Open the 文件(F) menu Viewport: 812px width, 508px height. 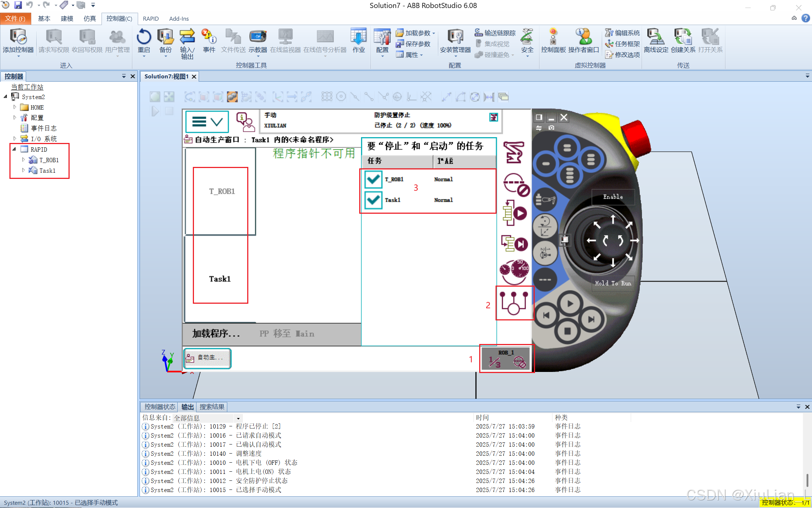[15, 19]
